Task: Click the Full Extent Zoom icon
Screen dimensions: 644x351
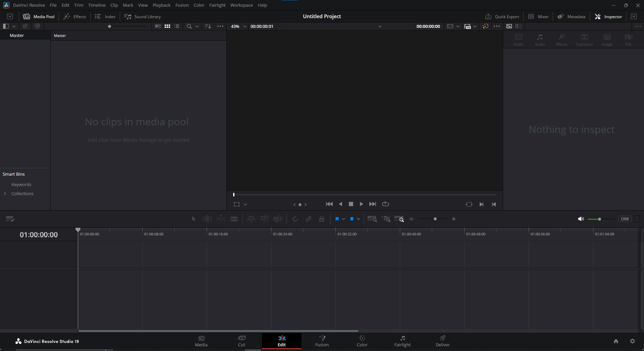Action: coord(372,219)
